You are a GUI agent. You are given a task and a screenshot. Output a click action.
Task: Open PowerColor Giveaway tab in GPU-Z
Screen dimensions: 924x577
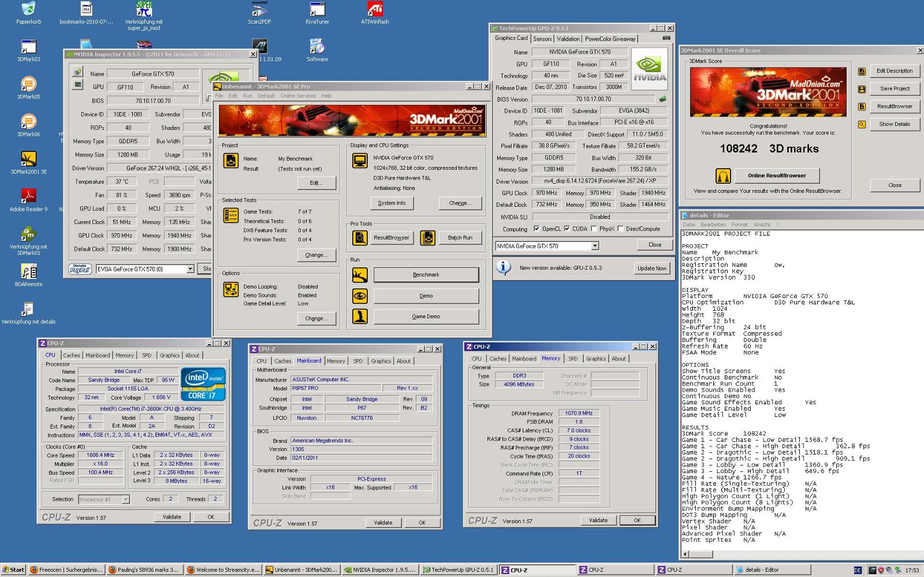610,39
